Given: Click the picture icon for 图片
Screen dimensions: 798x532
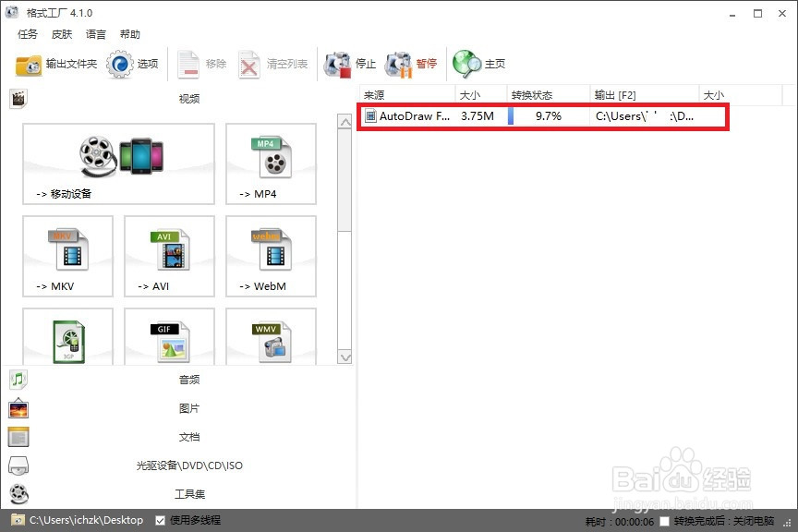Looking at the screenshot, I should coord(18,408).
